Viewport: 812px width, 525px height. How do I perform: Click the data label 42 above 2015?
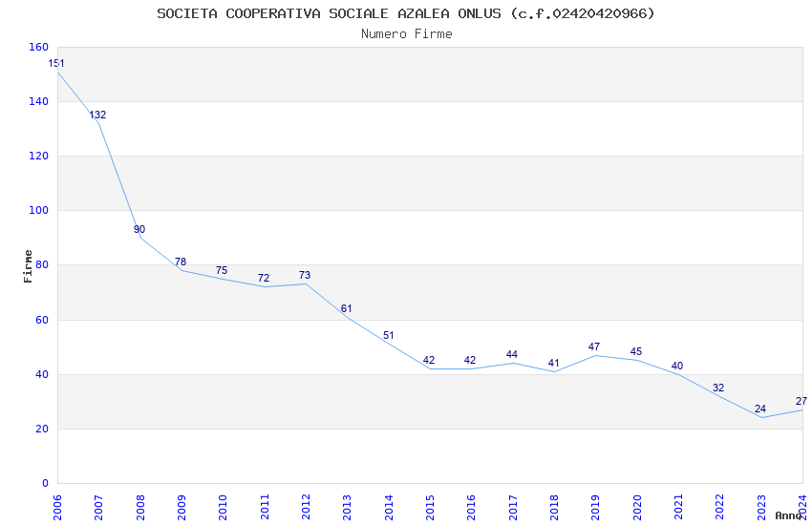tap(428, 361)
